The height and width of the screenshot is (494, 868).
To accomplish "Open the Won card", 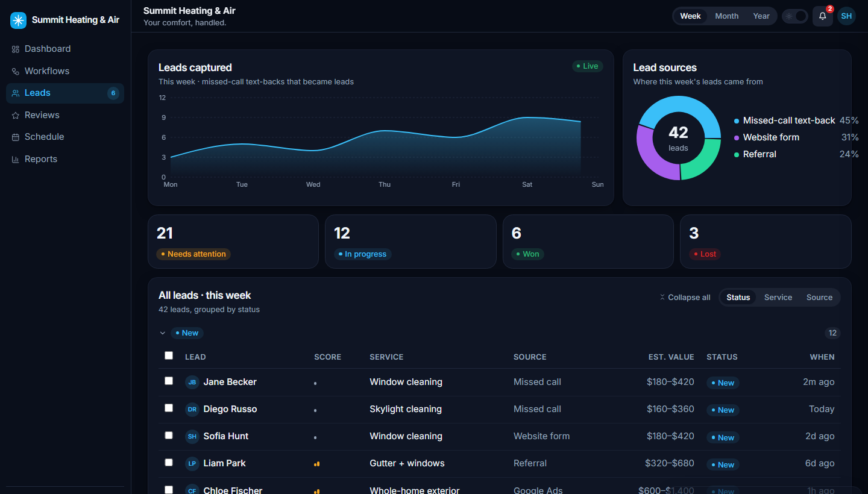I will [x=588, y=242].
